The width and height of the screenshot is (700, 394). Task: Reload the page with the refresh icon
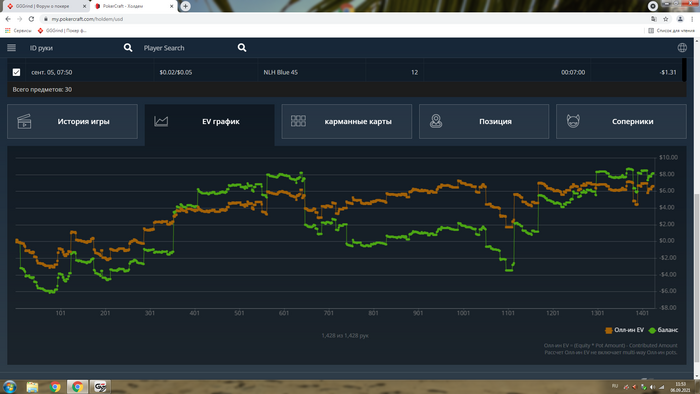pos(31,19)
